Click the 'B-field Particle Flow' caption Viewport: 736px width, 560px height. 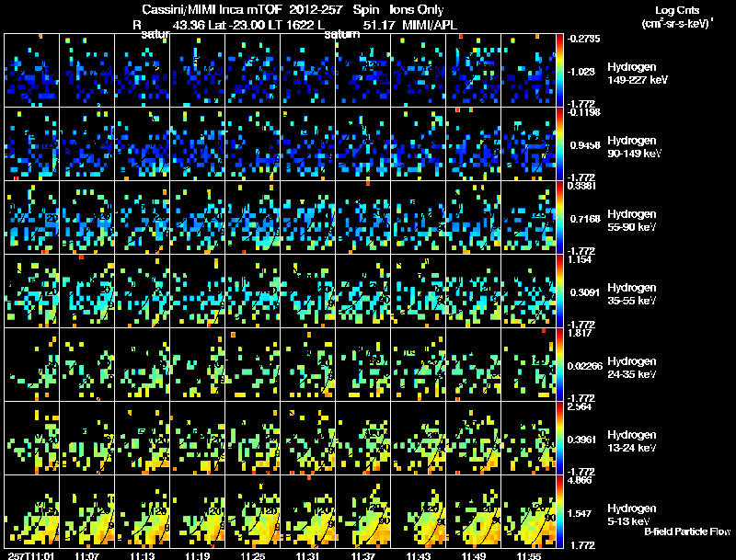687,531
